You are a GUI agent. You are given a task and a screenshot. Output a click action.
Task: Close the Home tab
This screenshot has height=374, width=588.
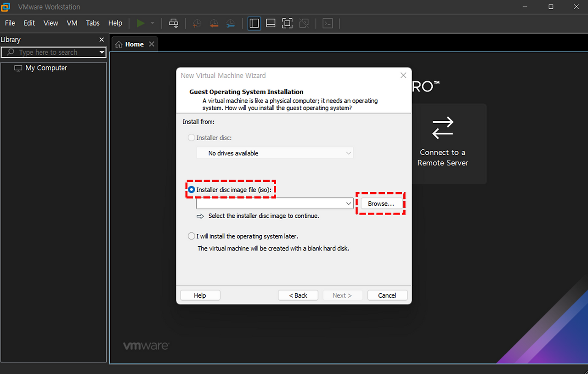(151, 44)
